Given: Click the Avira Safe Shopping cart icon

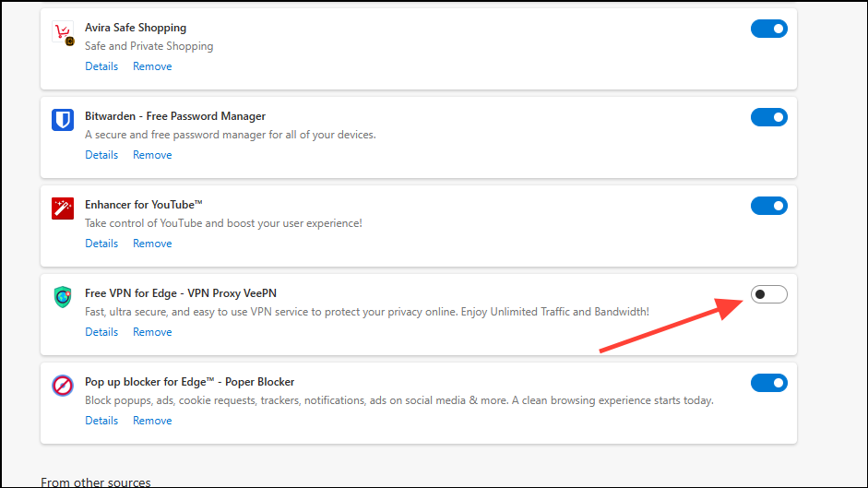Looking at the screenshot, I should coord(63,32).
